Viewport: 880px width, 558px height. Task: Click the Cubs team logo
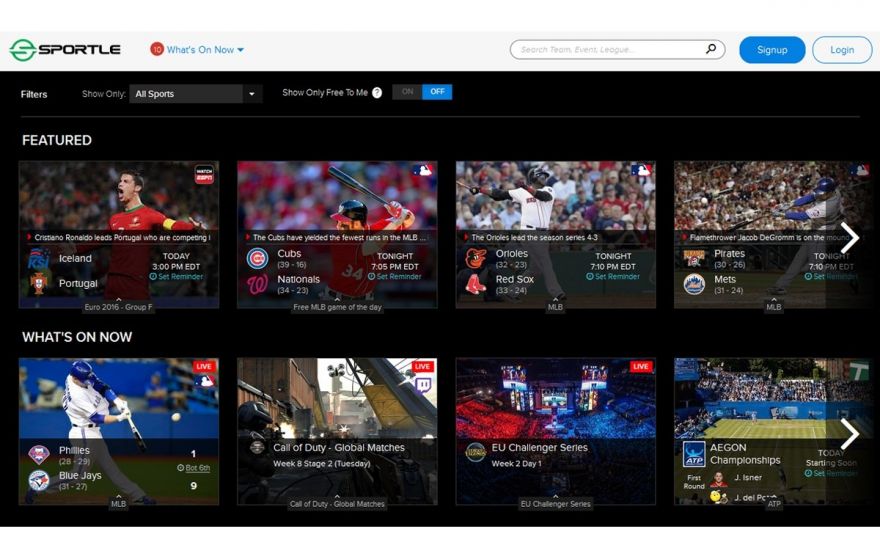click(x=257, y=259)
